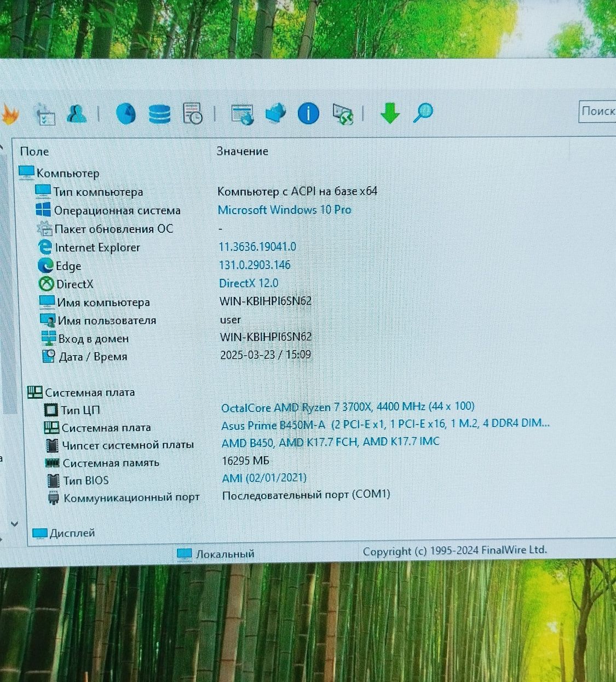Open the DirectX 12.0 link
The width and height of the screenshot is (616, 682).
[249, 283]
